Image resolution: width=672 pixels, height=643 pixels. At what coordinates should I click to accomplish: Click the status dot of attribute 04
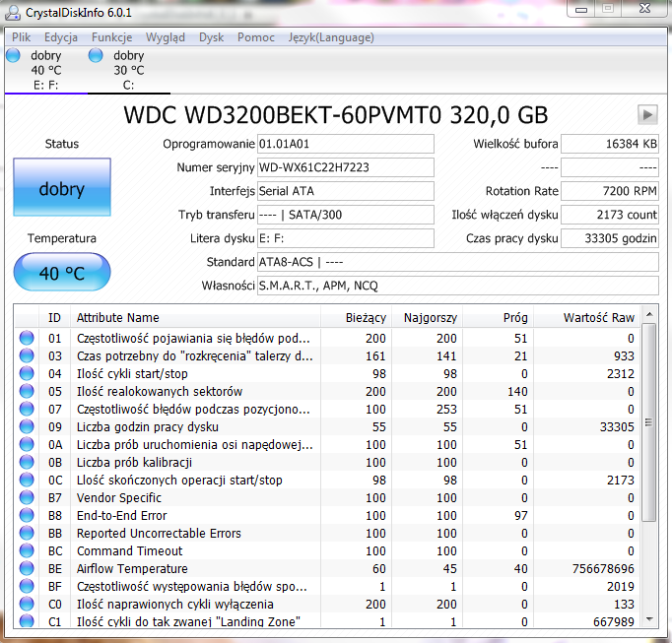point(27,373)
